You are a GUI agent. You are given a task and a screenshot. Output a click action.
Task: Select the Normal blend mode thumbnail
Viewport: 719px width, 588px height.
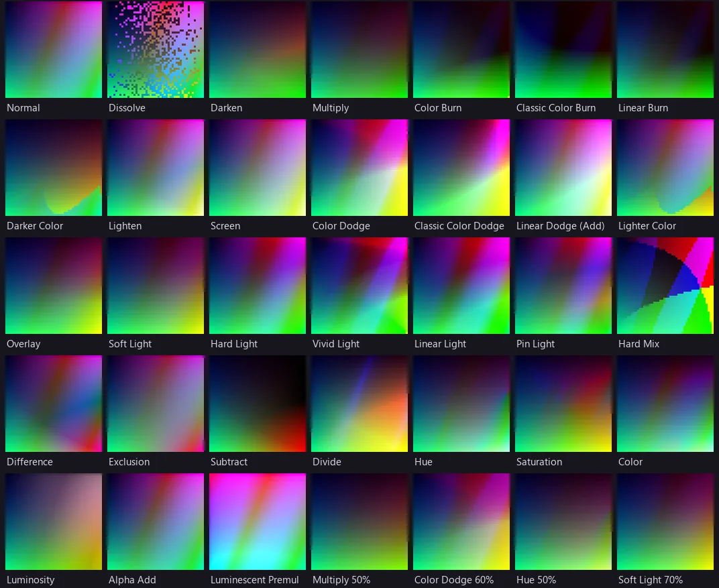coord(54,50)
